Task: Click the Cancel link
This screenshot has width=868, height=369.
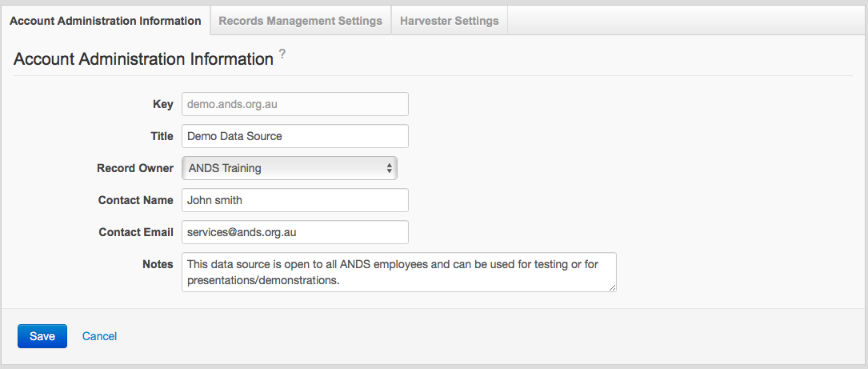Action: coord(99,336)
